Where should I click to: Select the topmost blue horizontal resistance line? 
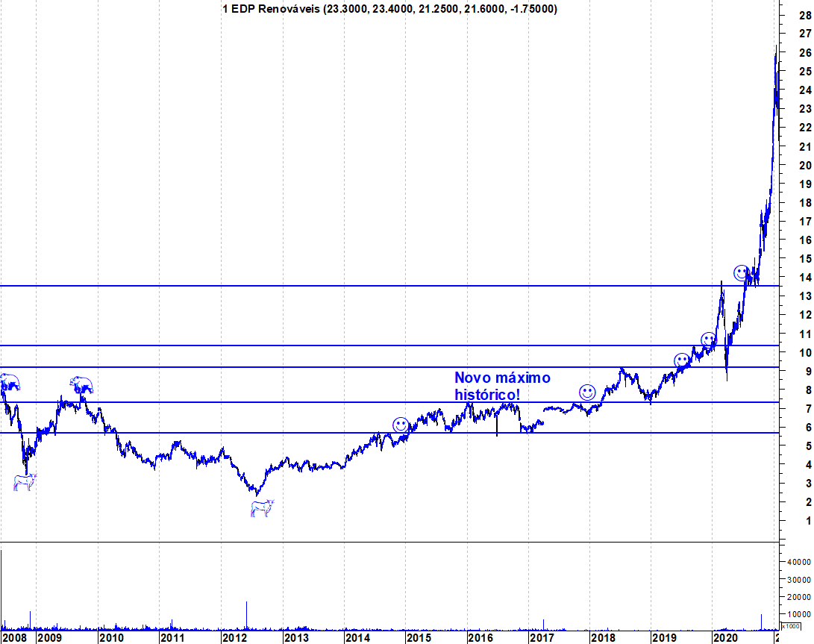[389, 286]
